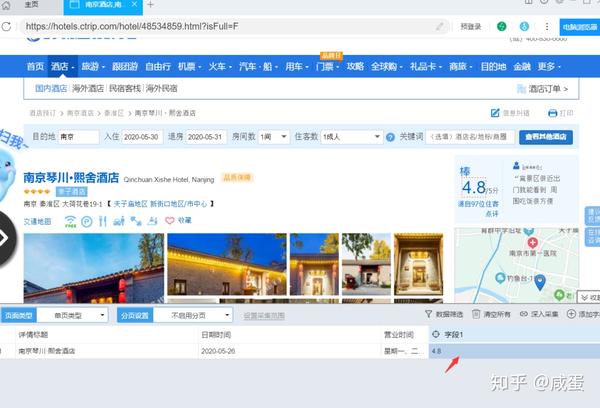Viewport: 600px width, 408px height.
Task: Click the black side arrow panel expander
Action: (6, 238)
